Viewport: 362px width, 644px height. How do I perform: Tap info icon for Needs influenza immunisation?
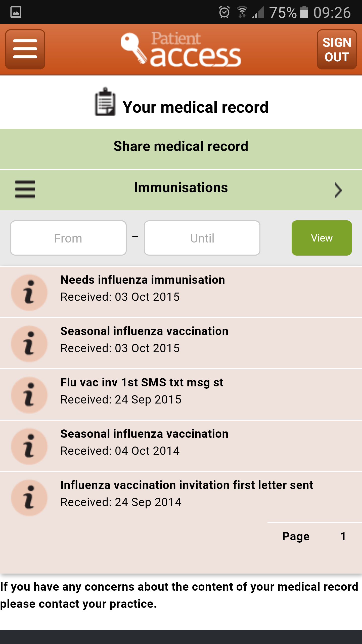pyautogui.click(x=29, y=292)
